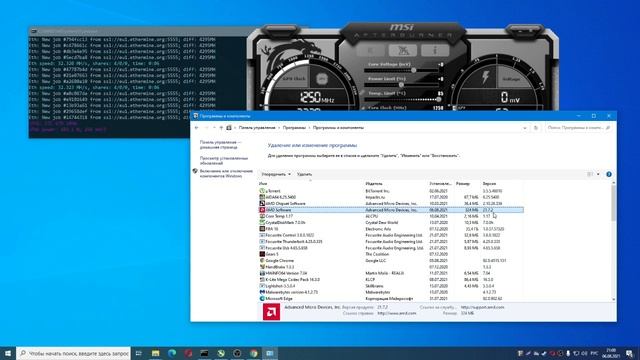Refresh the Programs and Features list
The height and width of the screenshot is (360, 640).
tap(536, 128)
